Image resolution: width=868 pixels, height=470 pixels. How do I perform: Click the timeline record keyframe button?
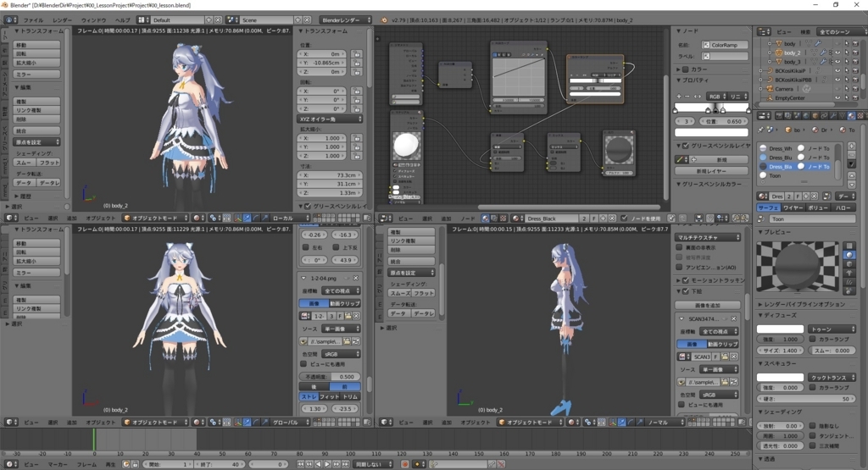[x=404, y=464]
